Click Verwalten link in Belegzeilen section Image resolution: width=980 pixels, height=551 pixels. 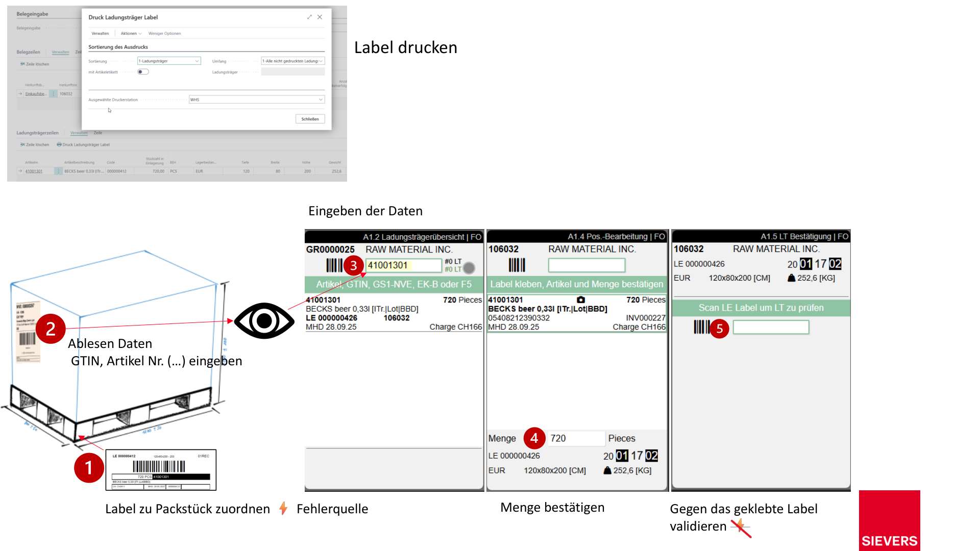click(60, 52)
